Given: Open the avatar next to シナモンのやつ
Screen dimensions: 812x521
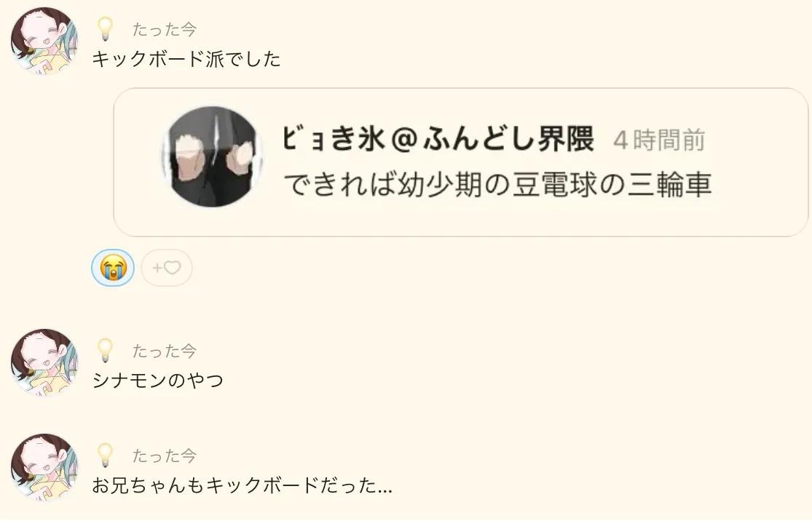Looking at the screenshot, I should click(x=44, y=362).
